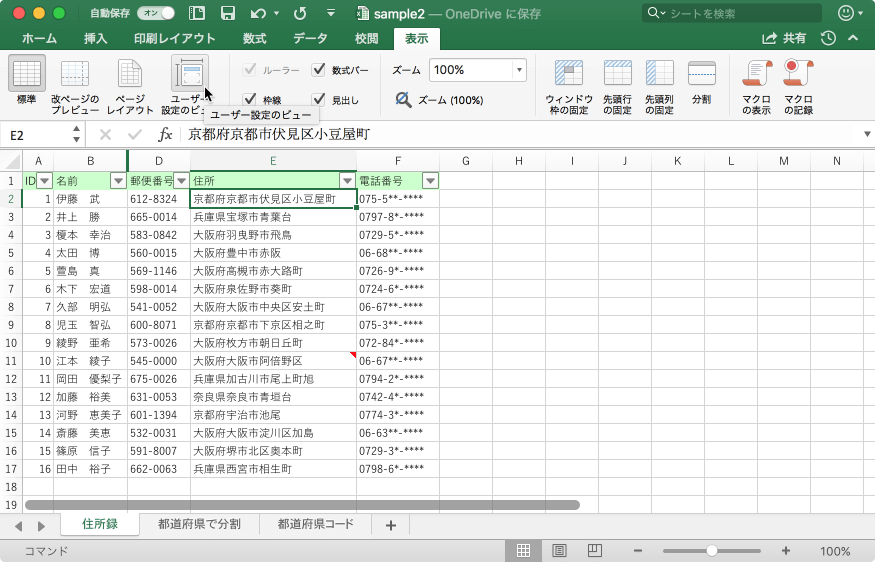Switch to Page Layout (ページレイアウト) view
The width and height of the screenshot is (875, 562).
[130, 87]
